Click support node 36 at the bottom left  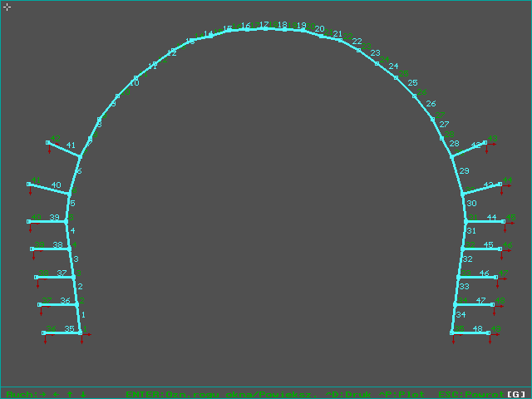click(x=44, y=332)
